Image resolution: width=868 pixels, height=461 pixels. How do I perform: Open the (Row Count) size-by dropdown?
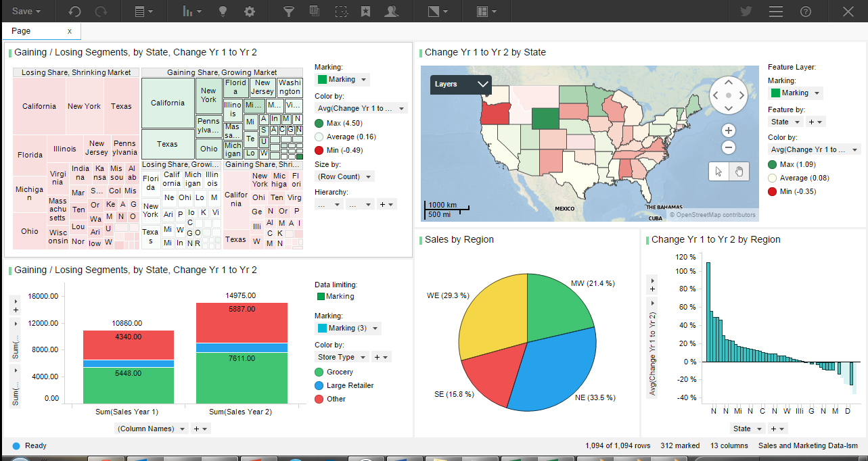345,176
